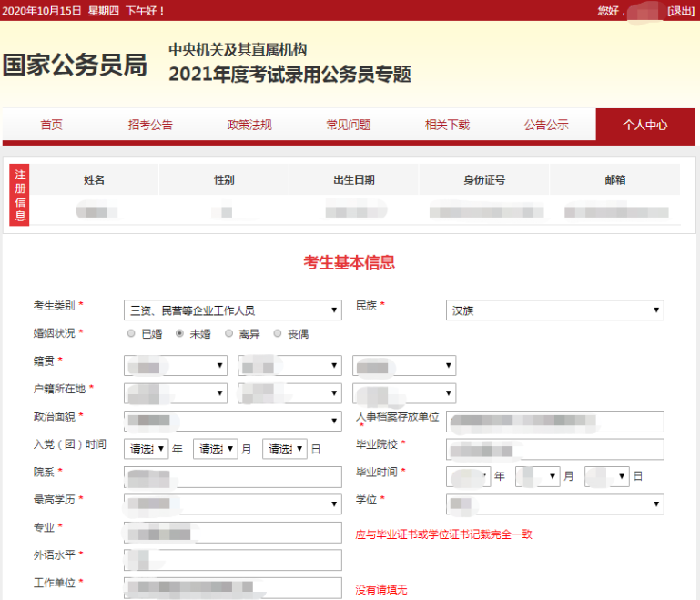
Task: Open the third 籍贯 district dropdown
Action: tap(404, 366)
